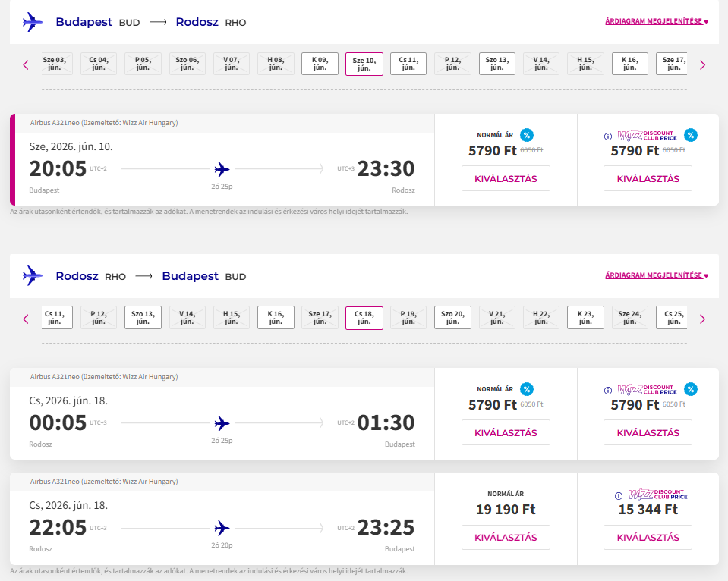Select the 5790 Ft normal fare for the 00:05 return flight
Viewport: 728px width, 581px height.
pos(506,433)
